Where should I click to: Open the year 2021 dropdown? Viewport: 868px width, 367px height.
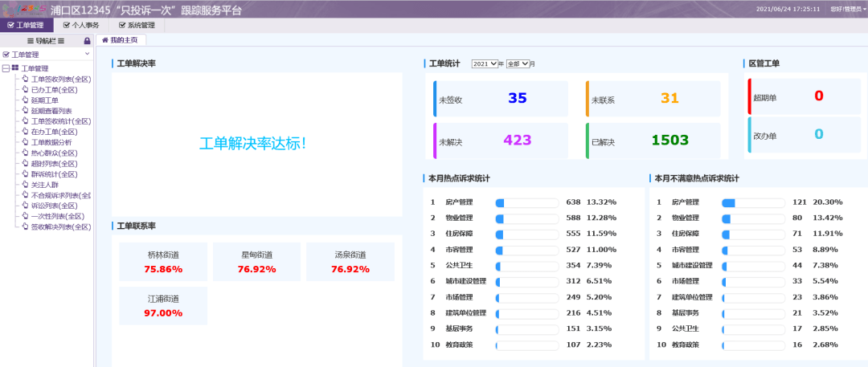coord(485,63)
